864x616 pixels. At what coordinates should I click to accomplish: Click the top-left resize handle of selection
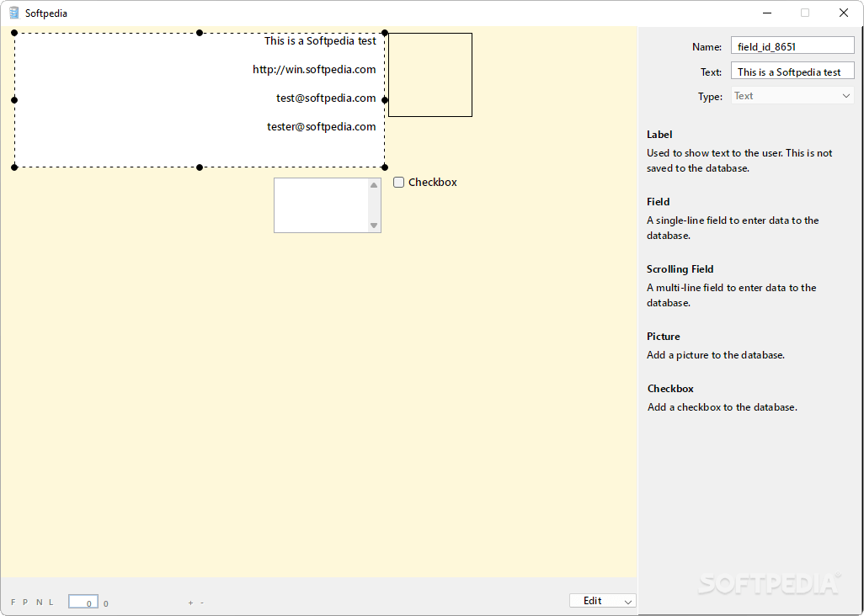(14, 33)
